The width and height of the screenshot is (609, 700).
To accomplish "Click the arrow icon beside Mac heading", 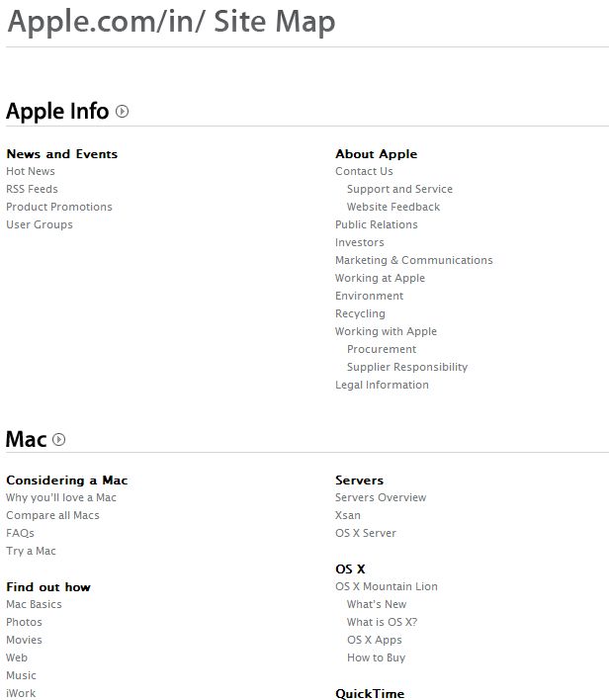I will 59,439.
